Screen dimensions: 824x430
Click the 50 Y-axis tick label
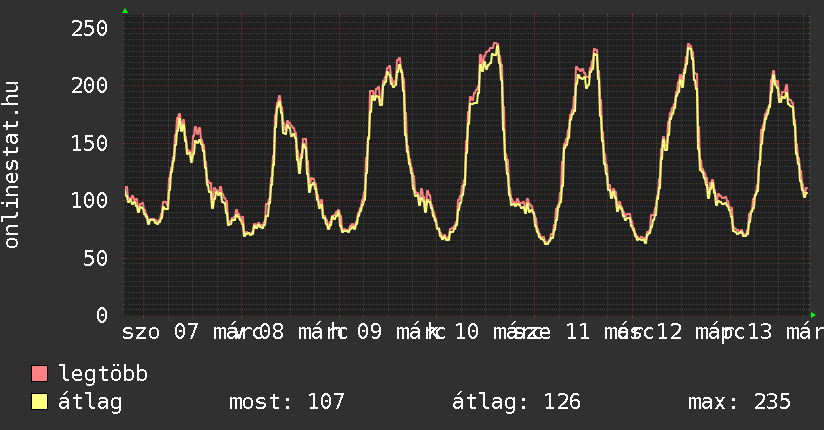tap(95, 258)
